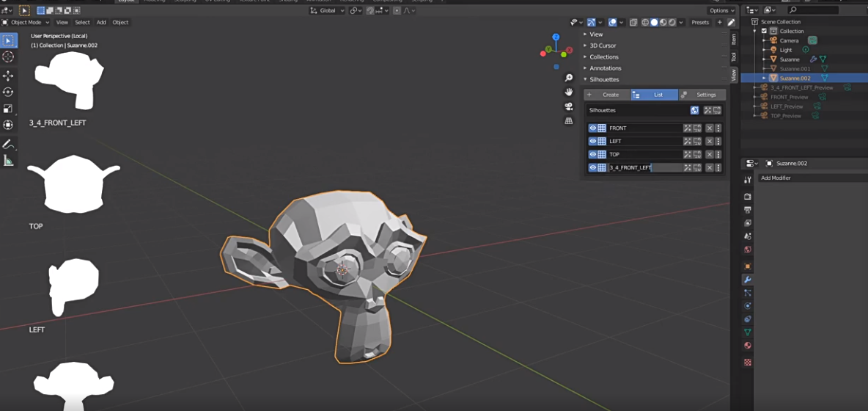Open the Object Data green triangle icon
The width and height of the screenshot is (868, 411).
click(748, 332)
